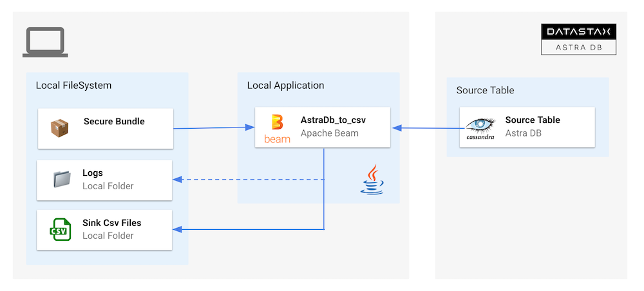Click 'Local Folder' under Sink Csv Files
The height and width of the screenshot is (291, 644).
[108, 236]
